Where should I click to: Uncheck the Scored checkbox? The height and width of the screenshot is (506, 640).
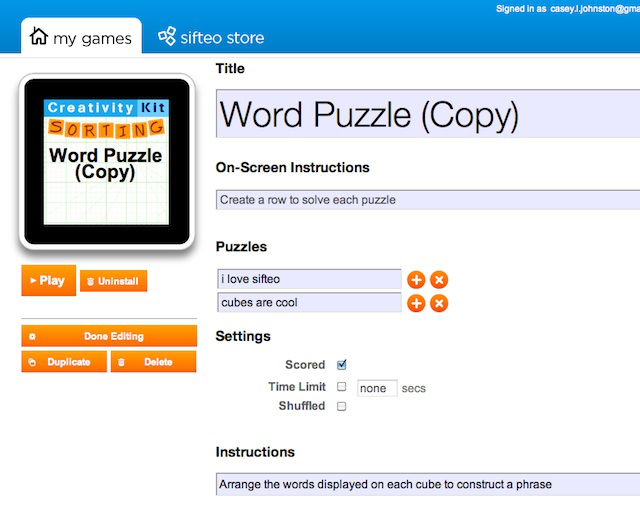pos(342,364)
